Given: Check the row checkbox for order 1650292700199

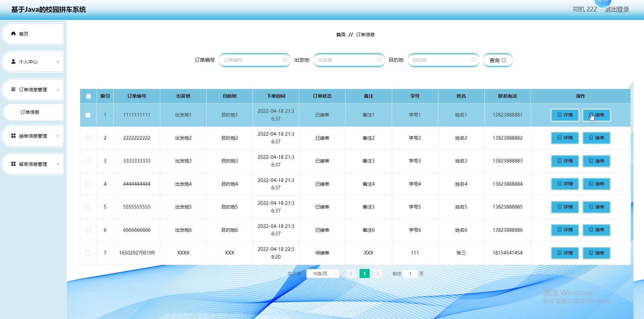Looking at the screenshot, I should click(88, 253).
